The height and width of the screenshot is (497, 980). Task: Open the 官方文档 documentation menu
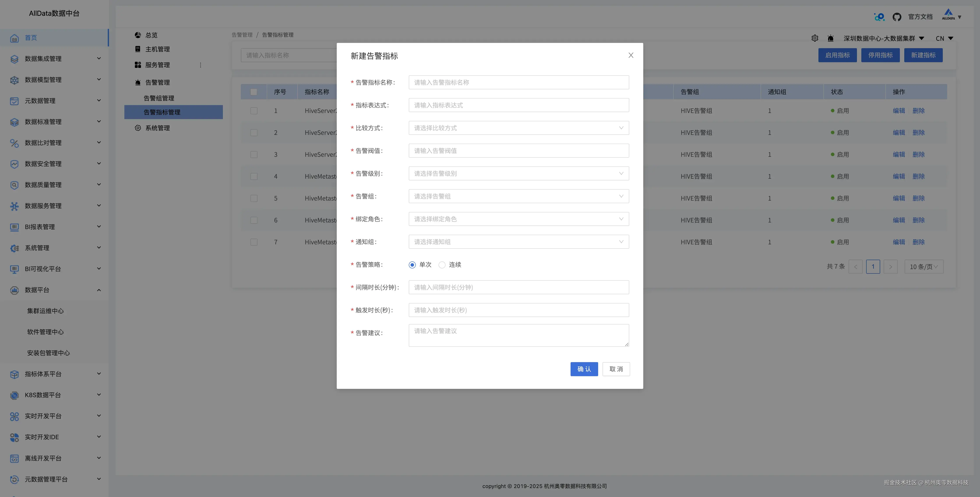[x=920, y=17]
